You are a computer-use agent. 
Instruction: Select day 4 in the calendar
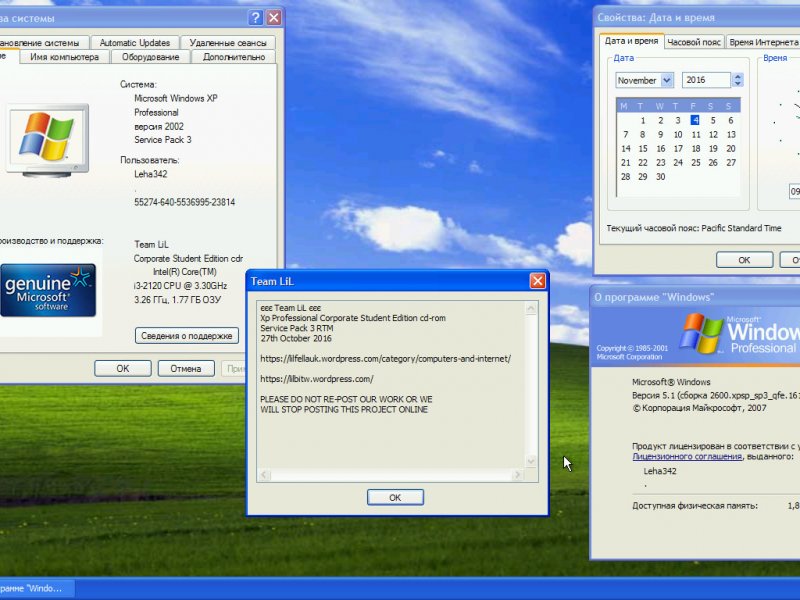click(x=695, y=120)
